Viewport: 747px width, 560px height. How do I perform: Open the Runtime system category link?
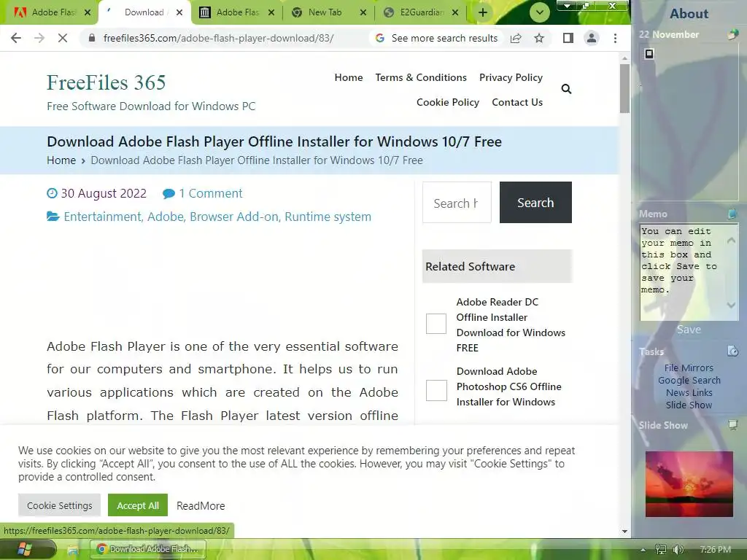click(x=328, y=217)
